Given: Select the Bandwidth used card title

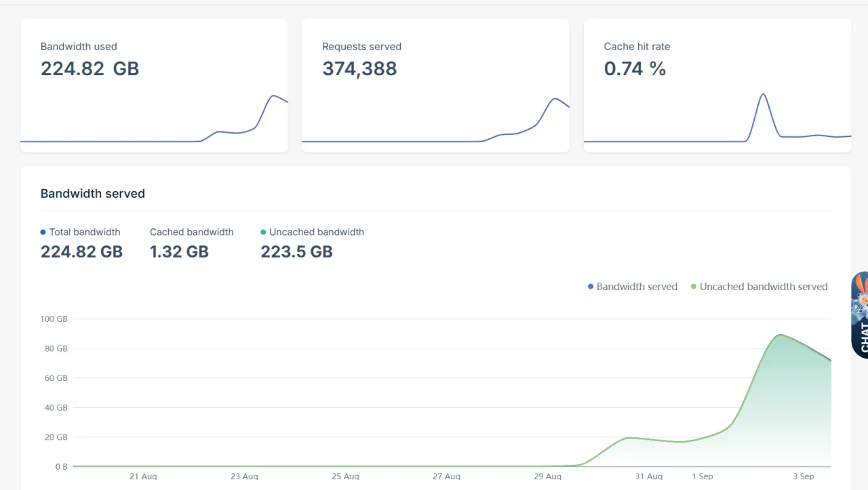Looking at the screenshot, I should [79, 47].
